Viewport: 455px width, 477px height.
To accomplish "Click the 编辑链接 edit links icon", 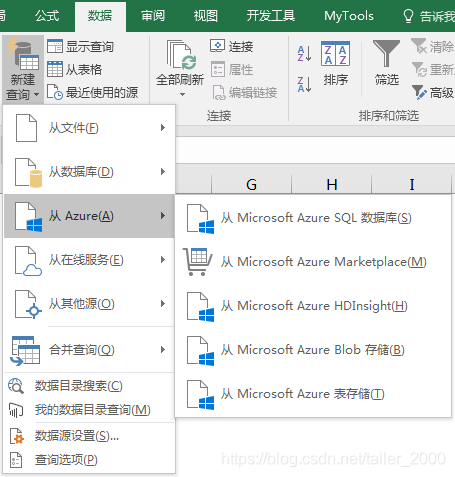I will click(219, 92).
